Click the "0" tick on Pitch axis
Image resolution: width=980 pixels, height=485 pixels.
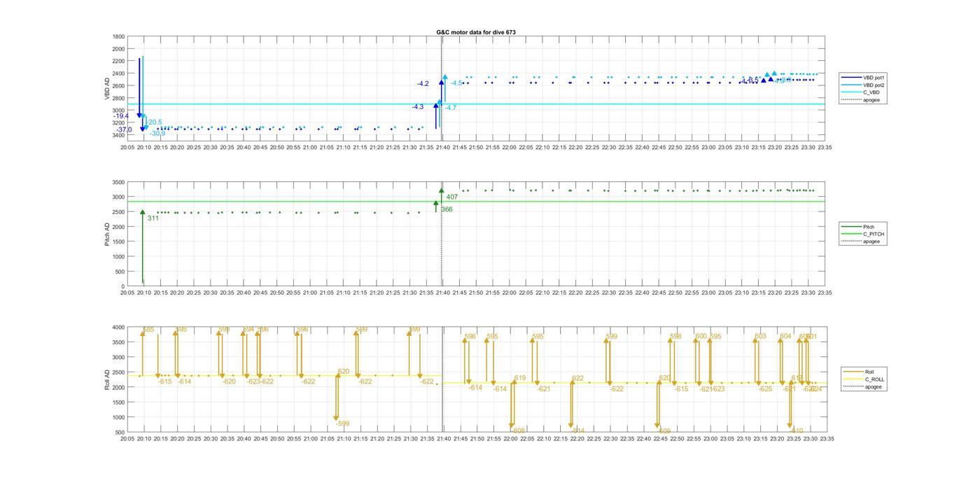click(x=124, y=287)
